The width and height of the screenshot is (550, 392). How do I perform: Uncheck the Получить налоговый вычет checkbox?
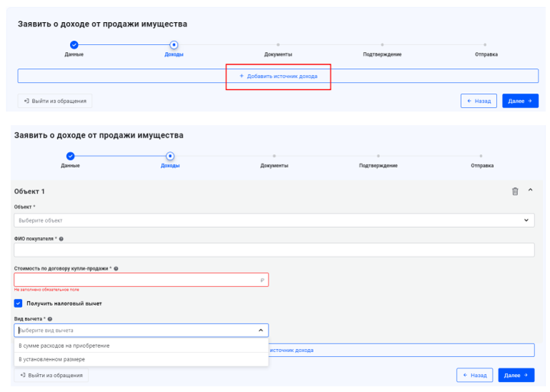19,303
